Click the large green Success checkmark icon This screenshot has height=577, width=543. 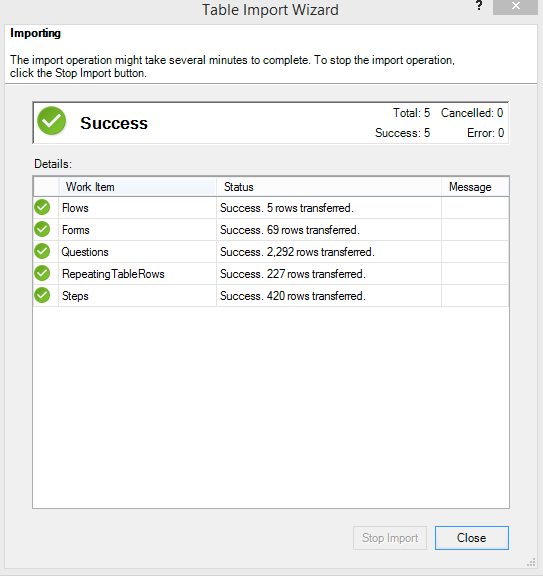[52, 121]
